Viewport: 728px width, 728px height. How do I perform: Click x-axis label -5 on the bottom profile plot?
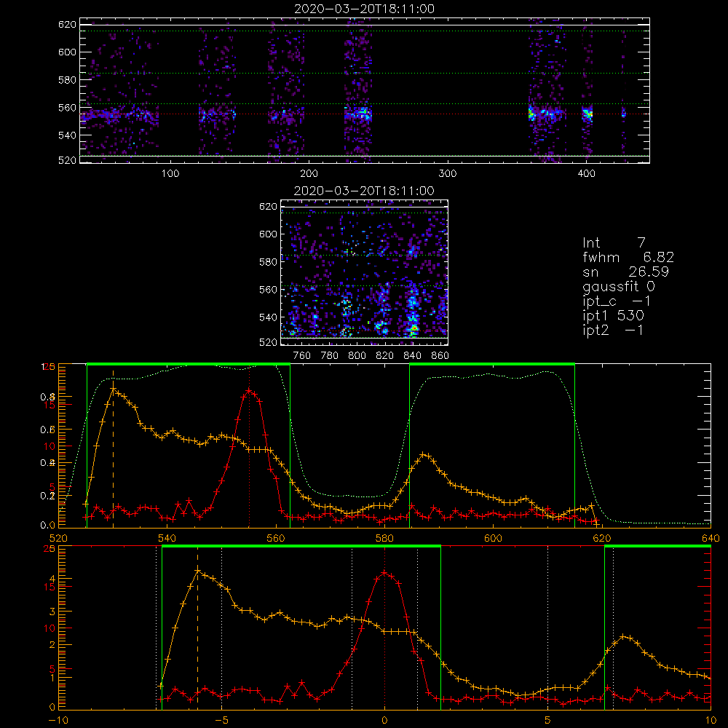click(221, 721)
